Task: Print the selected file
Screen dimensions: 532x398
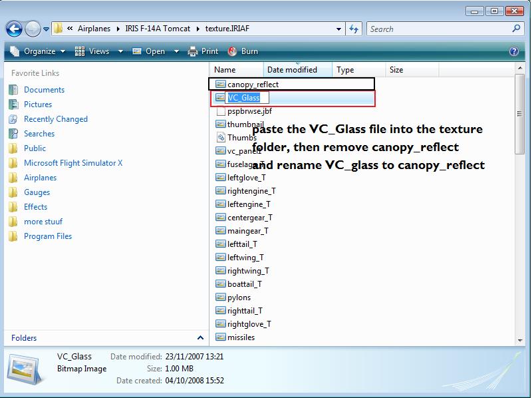Action: [203, 51]
